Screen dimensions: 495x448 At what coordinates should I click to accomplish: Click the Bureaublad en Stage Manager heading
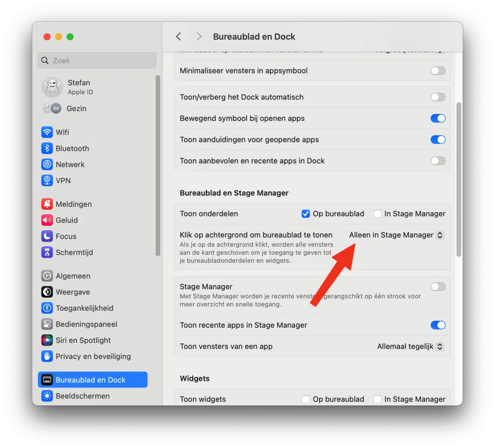click(x=234, y=193)
